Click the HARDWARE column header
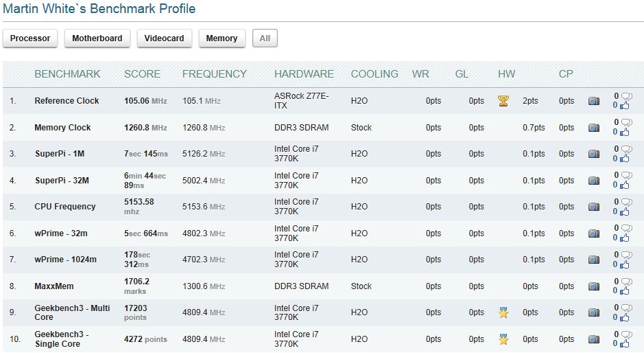 [x=304, y=74]
